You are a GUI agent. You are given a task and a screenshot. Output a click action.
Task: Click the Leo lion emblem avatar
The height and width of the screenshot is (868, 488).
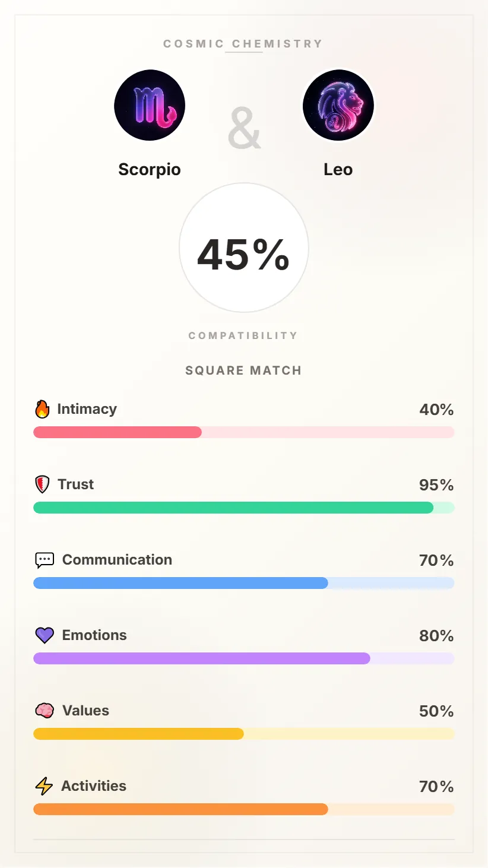point(338,105)
